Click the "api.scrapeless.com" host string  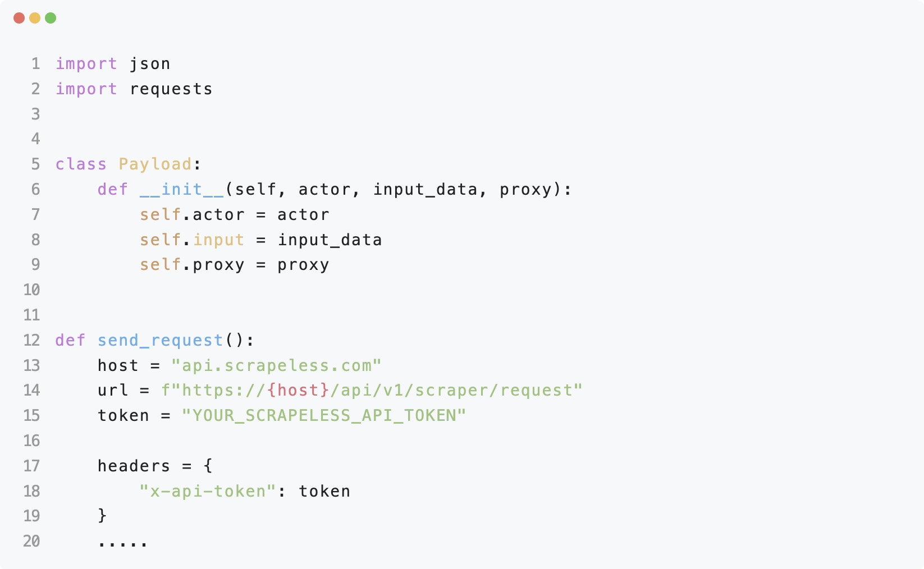[x=276, y=366]
